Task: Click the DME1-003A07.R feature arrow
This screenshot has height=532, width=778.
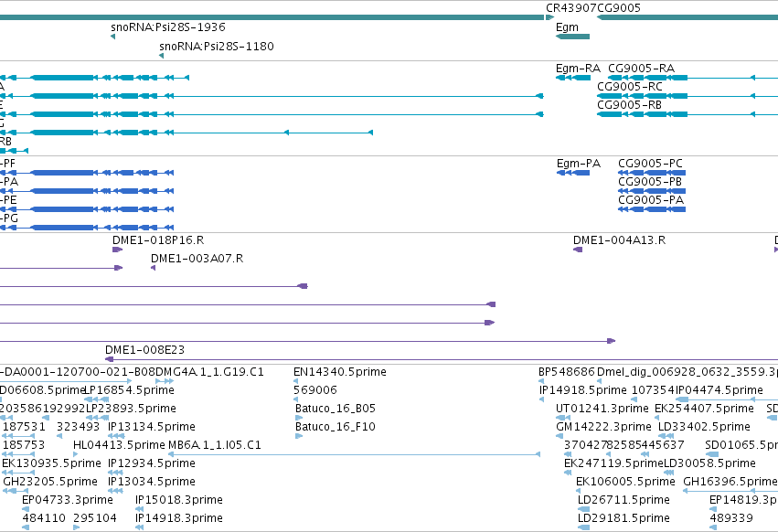Action: (x=154, y=268)
